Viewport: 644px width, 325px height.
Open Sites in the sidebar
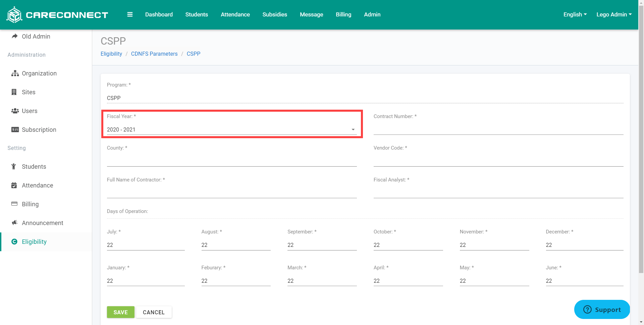pos(29,92)
